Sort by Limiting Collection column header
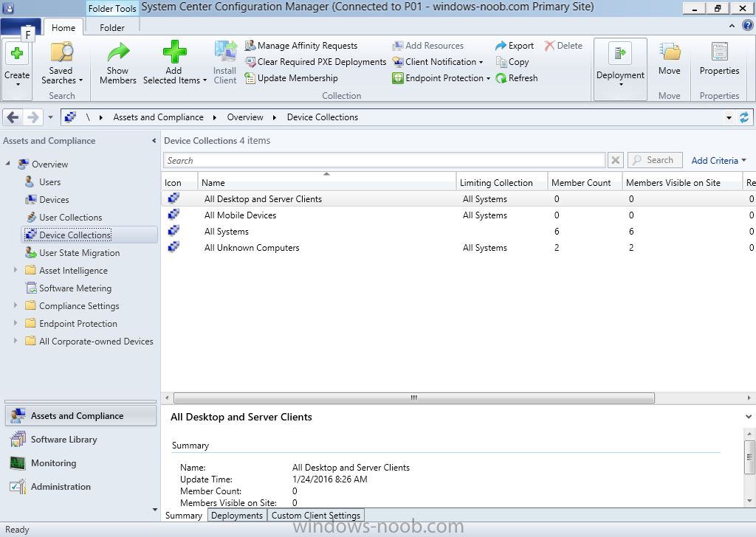 (501, 182)
